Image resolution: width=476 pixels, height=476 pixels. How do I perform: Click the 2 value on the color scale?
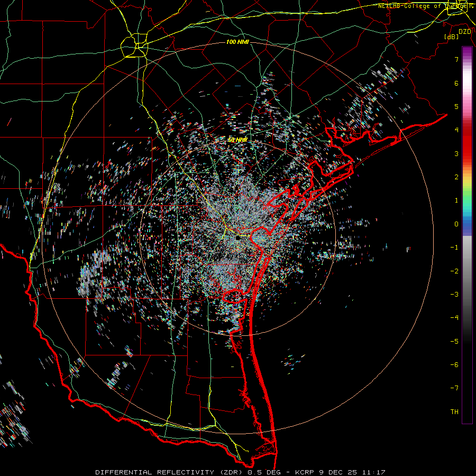coord(456,177)
